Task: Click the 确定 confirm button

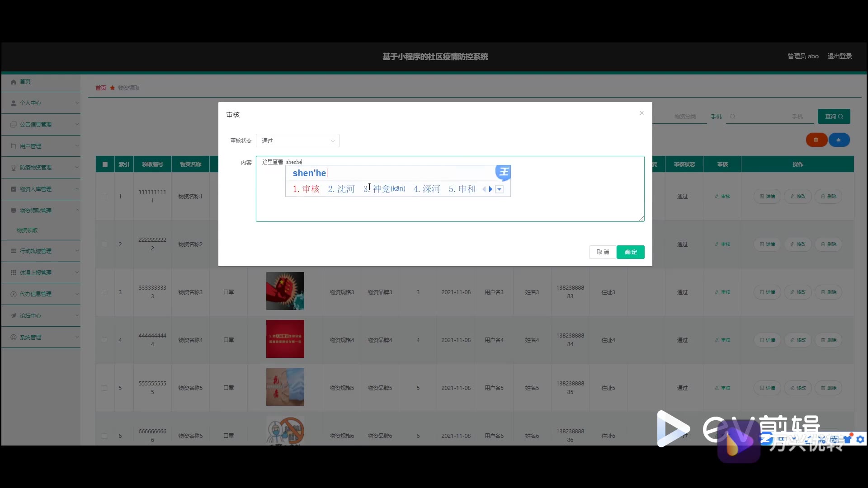Action: [x=630, y=252]
